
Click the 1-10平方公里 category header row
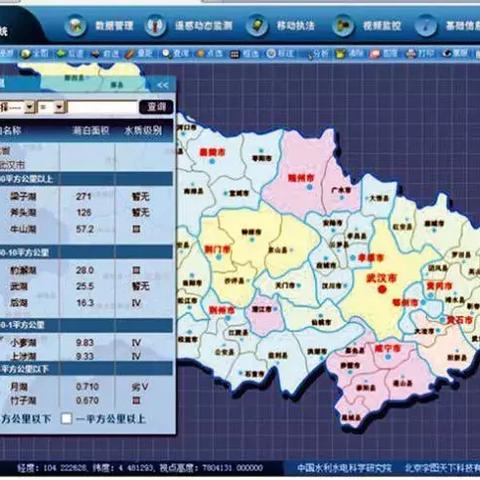(x=87, y=252)
